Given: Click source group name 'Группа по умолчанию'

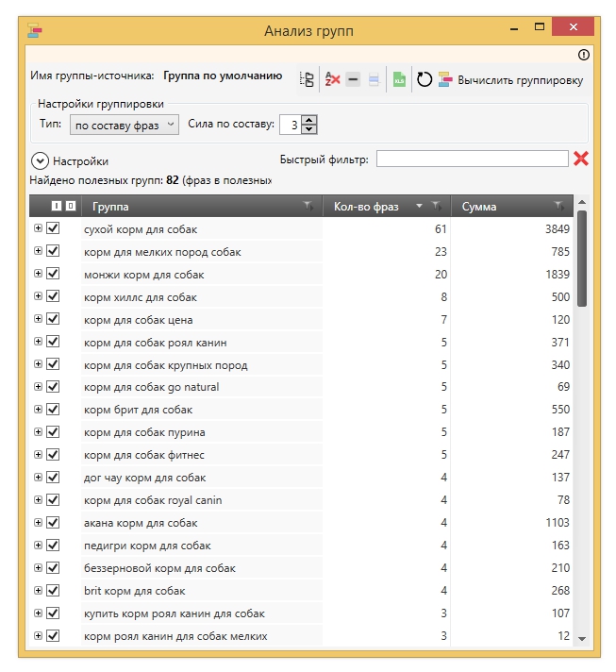Looking at the screenshot, I should 223,76.
